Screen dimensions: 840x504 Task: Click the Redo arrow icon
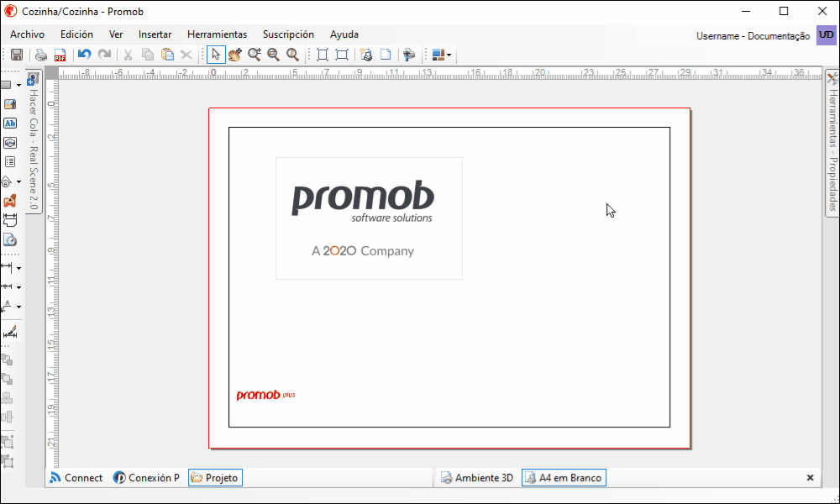104,55
